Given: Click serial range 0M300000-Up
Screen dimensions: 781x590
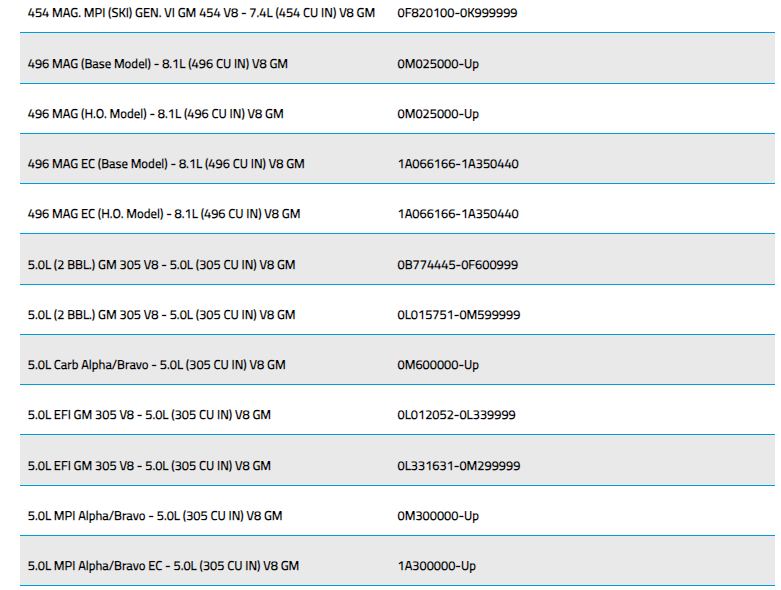Looking at the screenshot, I should click(x=438, y=516).
